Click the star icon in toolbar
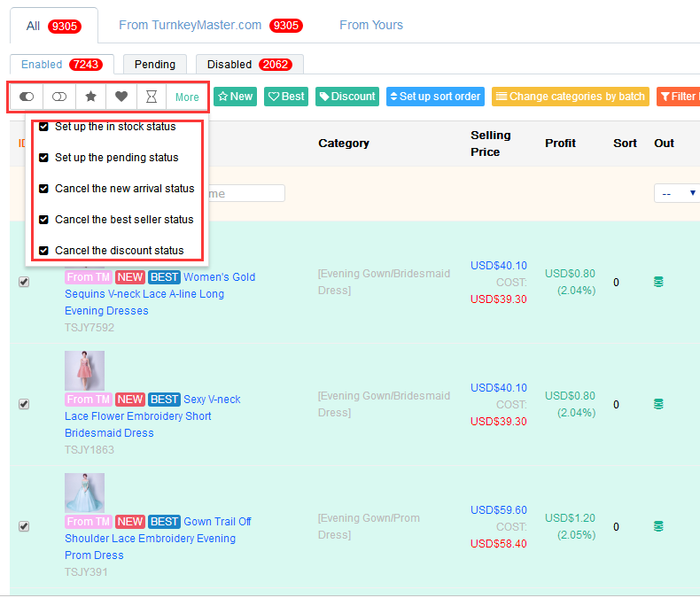This screenshot has height=598, width=700. tap(90, 97)
